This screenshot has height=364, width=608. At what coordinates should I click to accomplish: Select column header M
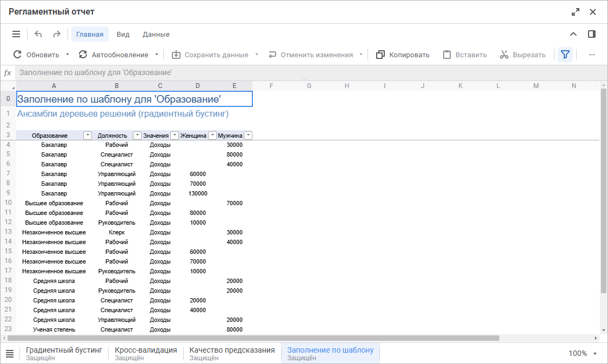[x=536, y=86]
